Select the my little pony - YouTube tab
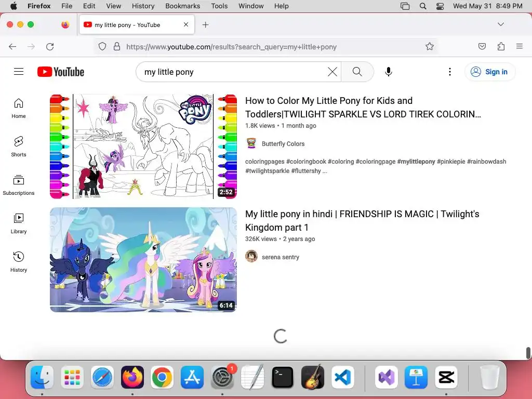The image size is (532, 399). [x=137, y=25]
